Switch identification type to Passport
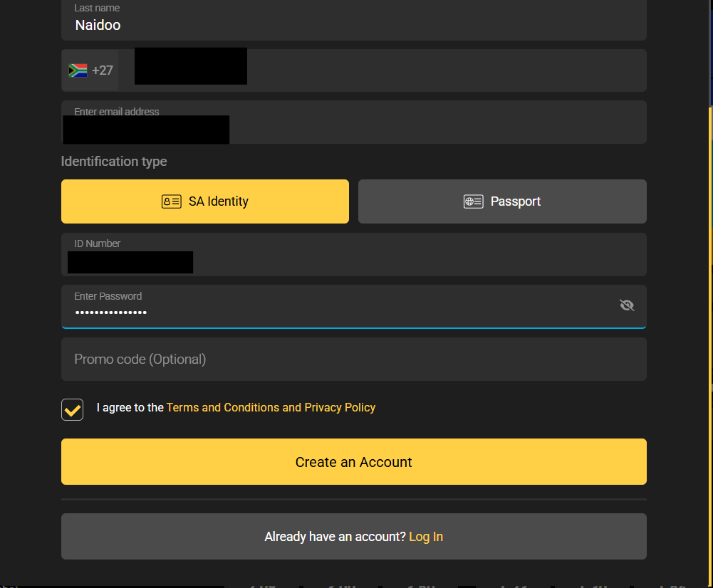 (502, 201)
